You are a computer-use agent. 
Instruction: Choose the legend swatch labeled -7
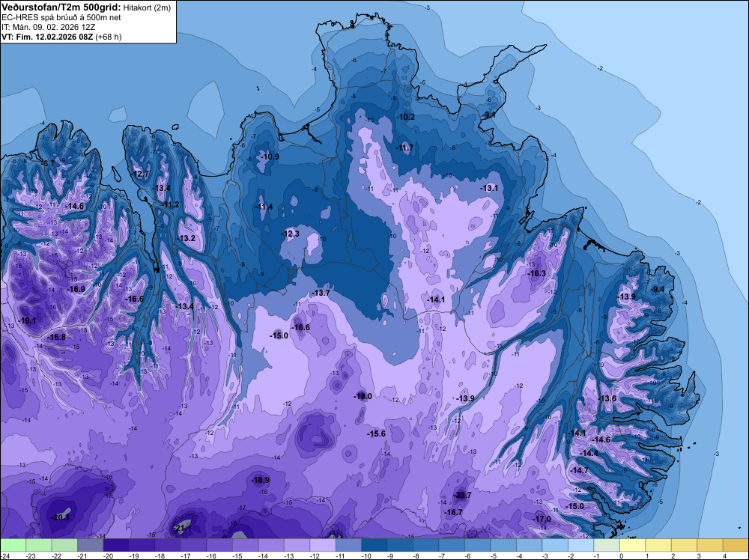(452, 545)
